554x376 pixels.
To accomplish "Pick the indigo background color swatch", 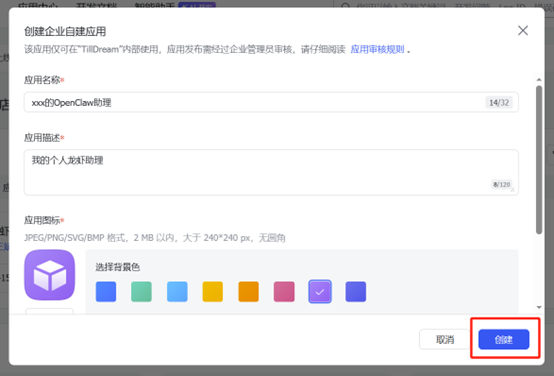I will pos(355,292).
